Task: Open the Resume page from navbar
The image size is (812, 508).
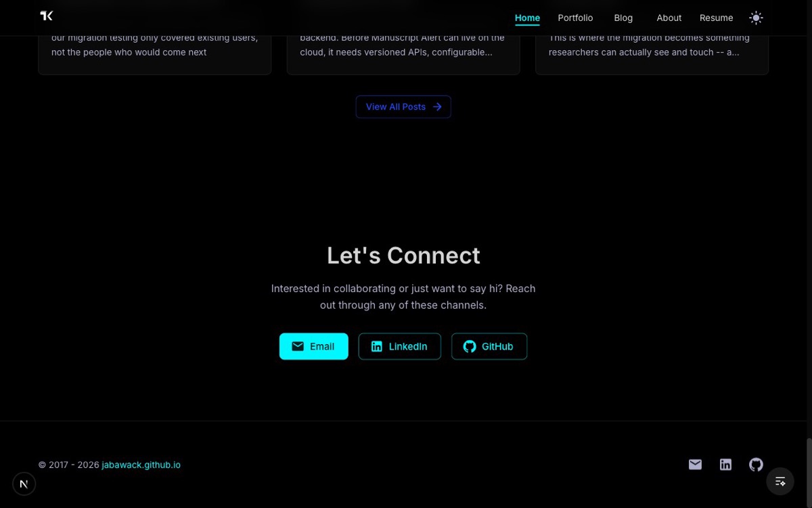Action: point(716,18)
